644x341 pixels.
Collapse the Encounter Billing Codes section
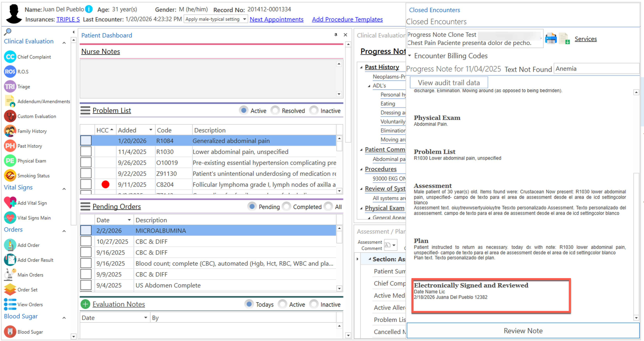tap(410, 55)
